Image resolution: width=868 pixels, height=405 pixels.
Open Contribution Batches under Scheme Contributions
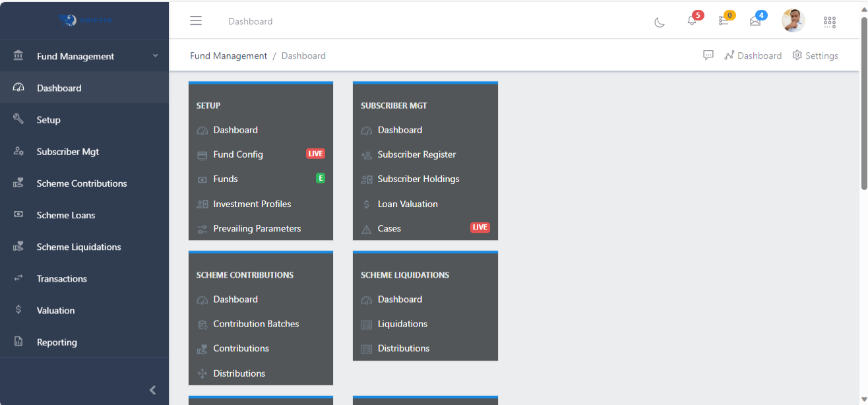click(x=256, y=324)
